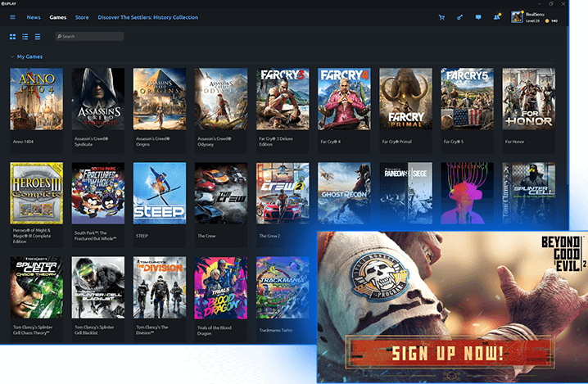Open Assassin's Creed Odyssey cover
Screen dimensions: 588x384
click(221, 99)
